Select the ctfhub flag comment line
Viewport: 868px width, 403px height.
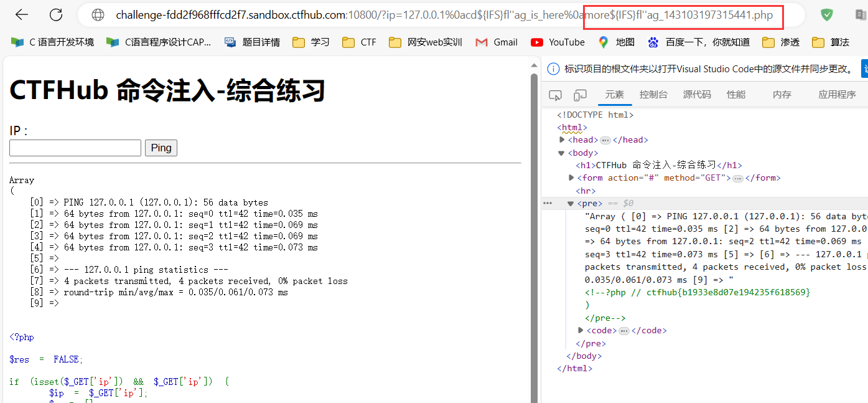pyautogui.click(x=698, y=292)
